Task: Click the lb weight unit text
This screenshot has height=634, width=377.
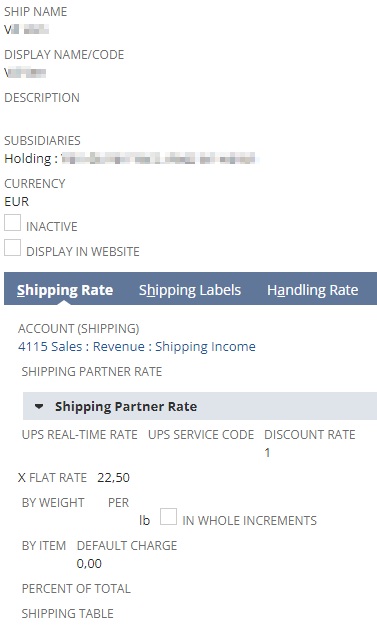Action: pos(144,520)
